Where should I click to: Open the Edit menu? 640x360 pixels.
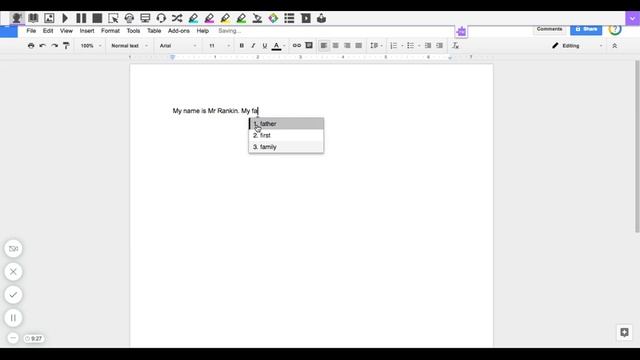point(48,31)
